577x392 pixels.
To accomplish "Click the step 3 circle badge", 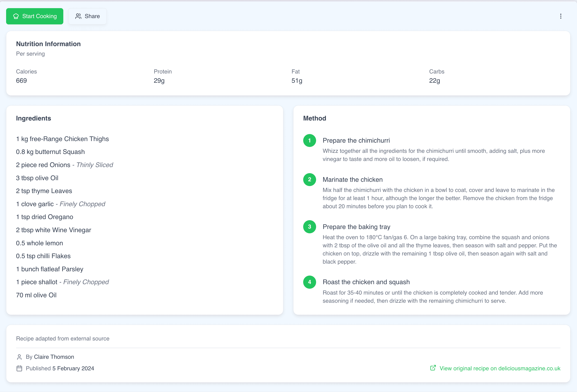I will 309,227.
